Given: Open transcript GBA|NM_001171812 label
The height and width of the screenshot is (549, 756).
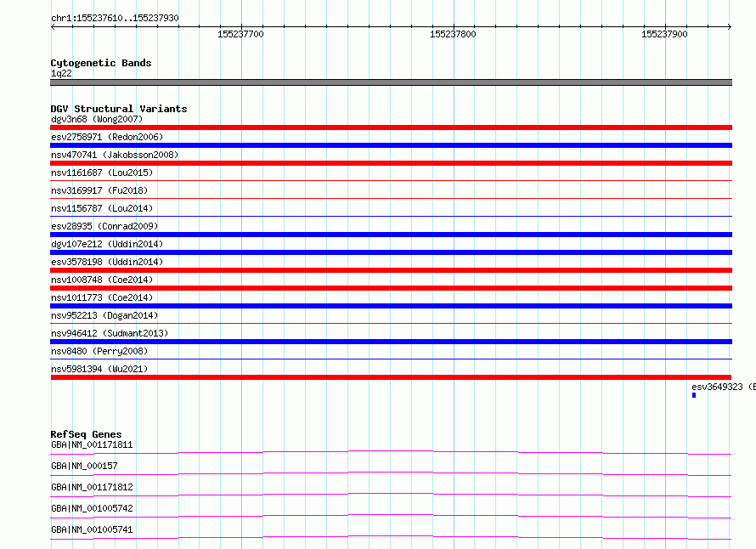Looking at the screenshot, I should click(x=92, y=487).
